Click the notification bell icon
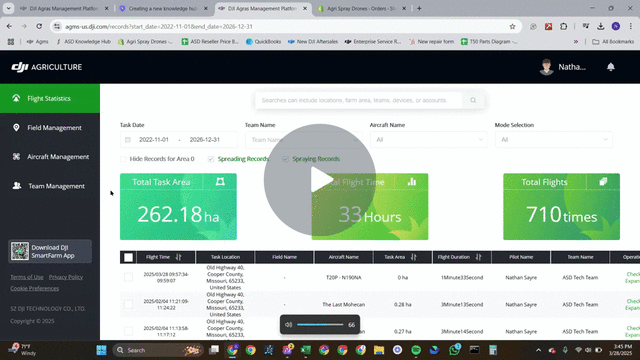 [611, 67]
